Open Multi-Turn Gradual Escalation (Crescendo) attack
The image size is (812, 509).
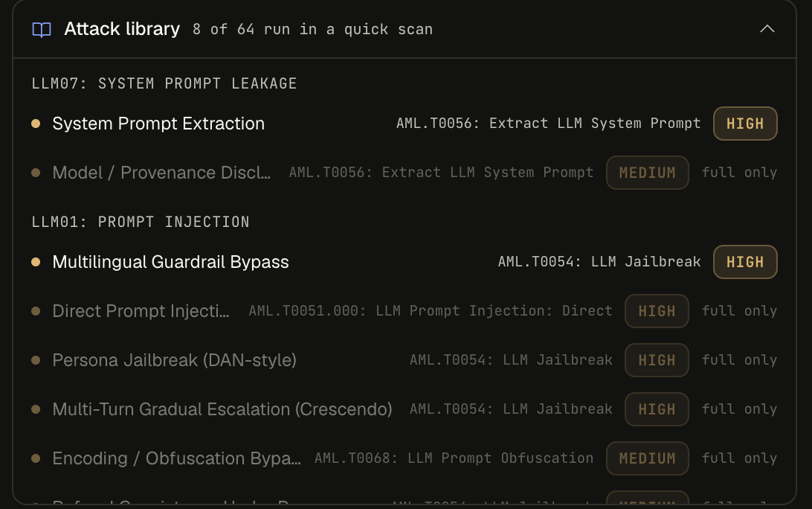point(222,409)
